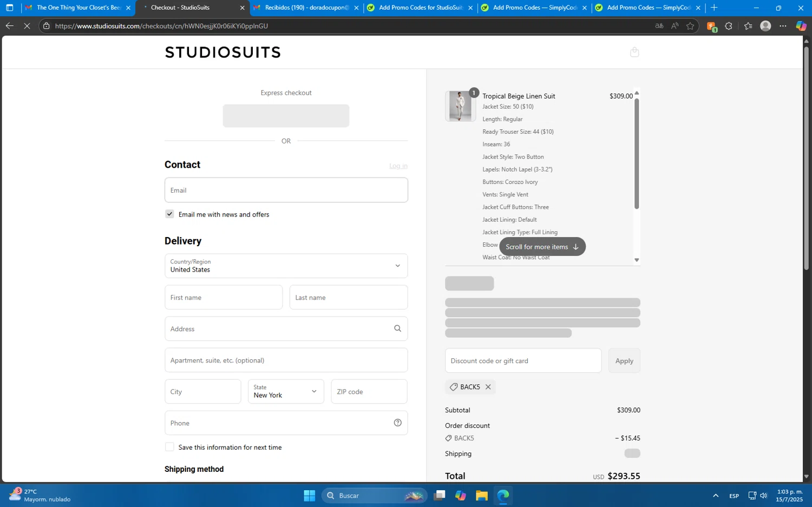Viewport: 812px width, 507px height.
Task: Open the shopping coupon extension icon
Action: coord(711,27)
